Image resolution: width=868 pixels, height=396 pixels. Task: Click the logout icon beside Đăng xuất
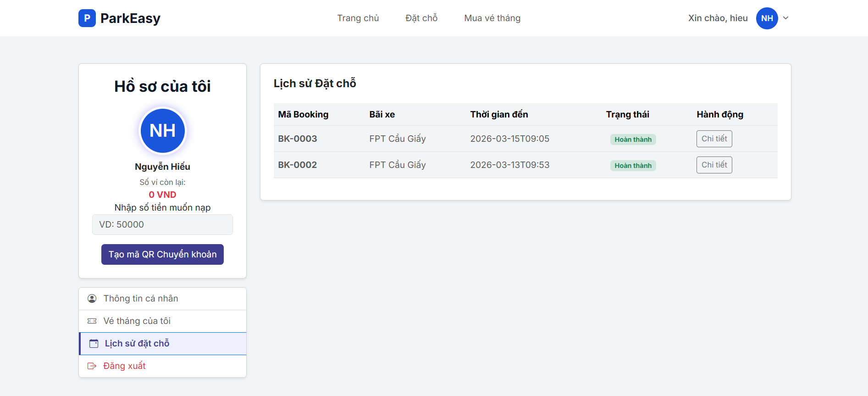pos(92,366)
